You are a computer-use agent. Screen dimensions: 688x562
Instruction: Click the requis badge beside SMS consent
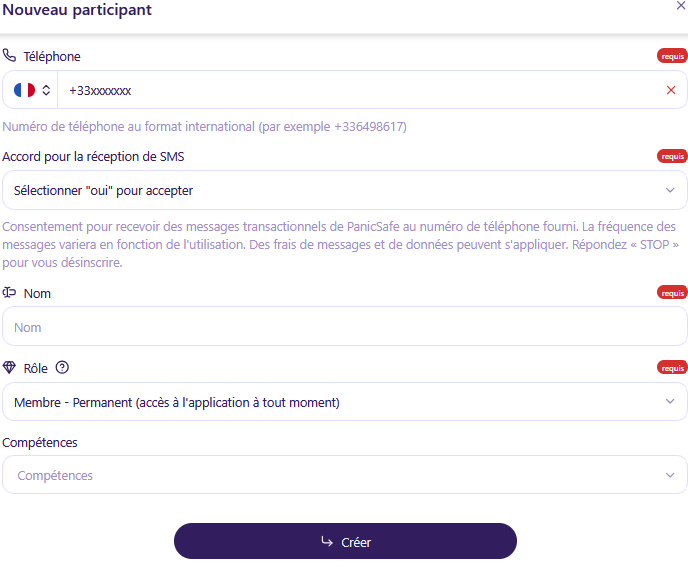pyautogui.click(x=672, y=156)
